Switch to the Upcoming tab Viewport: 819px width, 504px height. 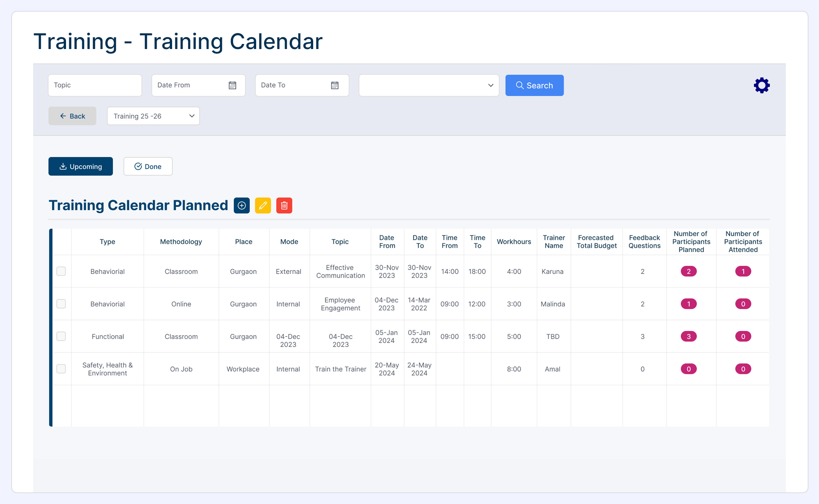tap(80, 167)
